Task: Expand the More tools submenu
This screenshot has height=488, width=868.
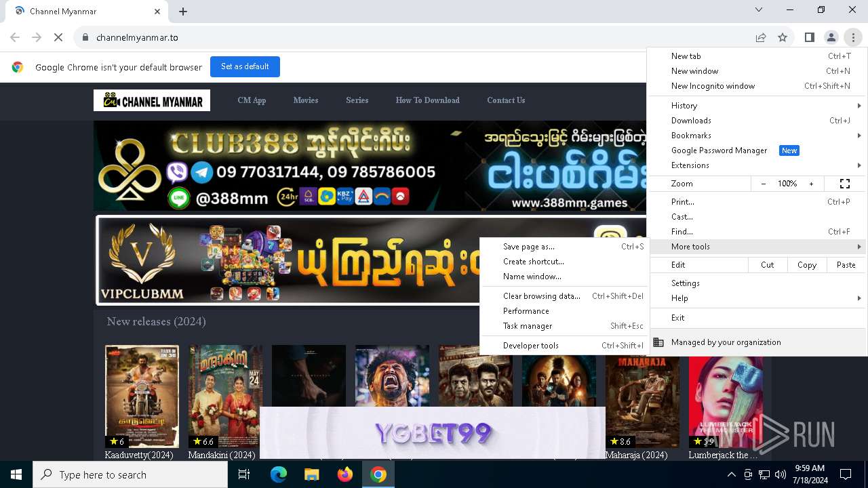Action: (x=757, y=247)
